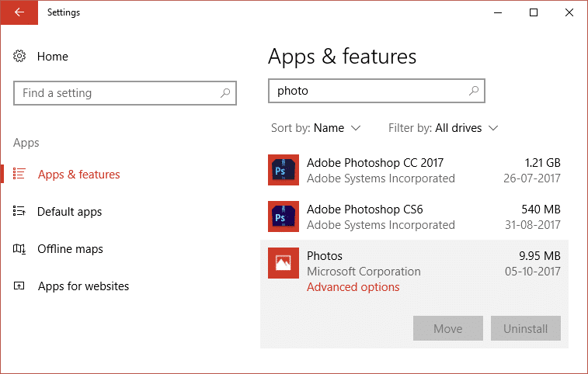Viewport: 588px width, 374px height.
Task: Select the Adobe Photoshop CS6 entry
Action: 414,216
